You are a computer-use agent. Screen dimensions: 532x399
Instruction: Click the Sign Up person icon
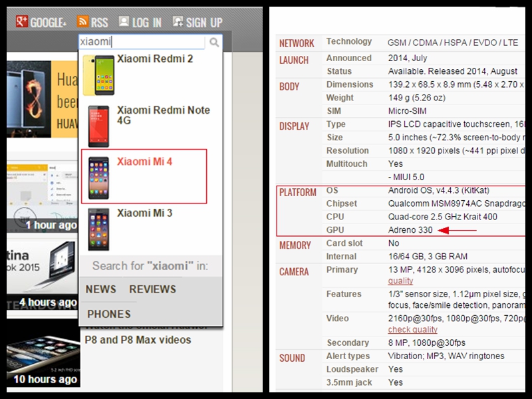[178, 21]
